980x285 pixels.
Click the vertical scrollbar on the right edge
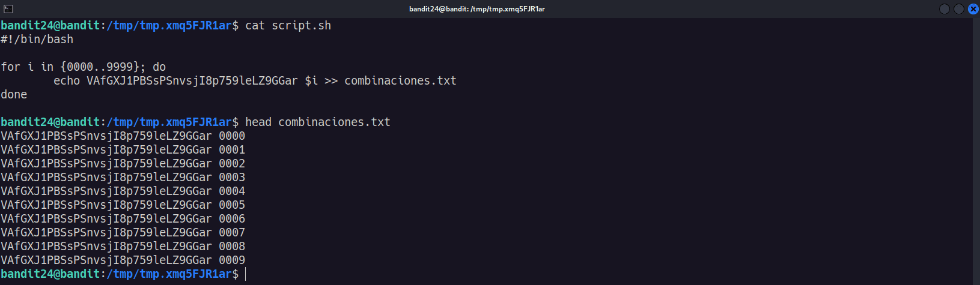pyautogui.click(x=976, y=151)
